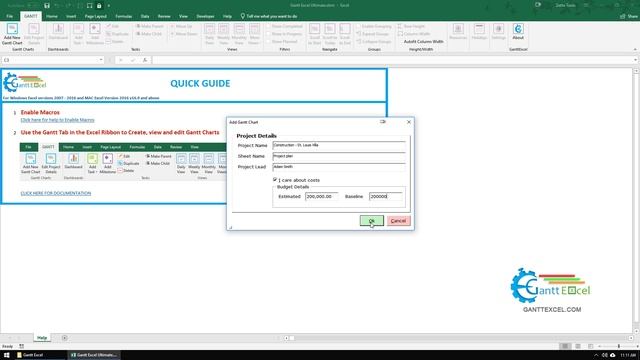Click Move Down in the ribbon
640x360 pixels.
pyautogui.click(x=184, y=34)
